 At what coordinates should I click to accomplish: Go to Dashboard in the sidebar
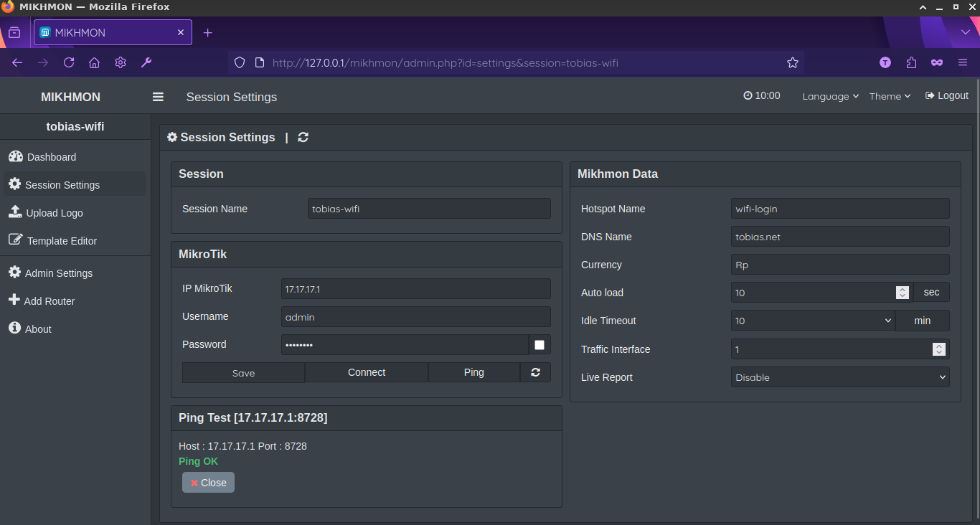51,157
